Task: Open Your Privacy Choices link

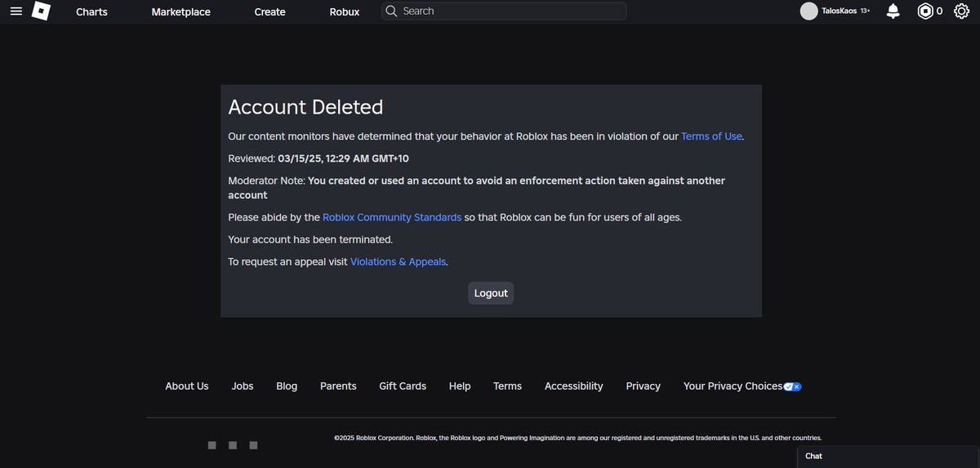Action: (x=733, y=386)
